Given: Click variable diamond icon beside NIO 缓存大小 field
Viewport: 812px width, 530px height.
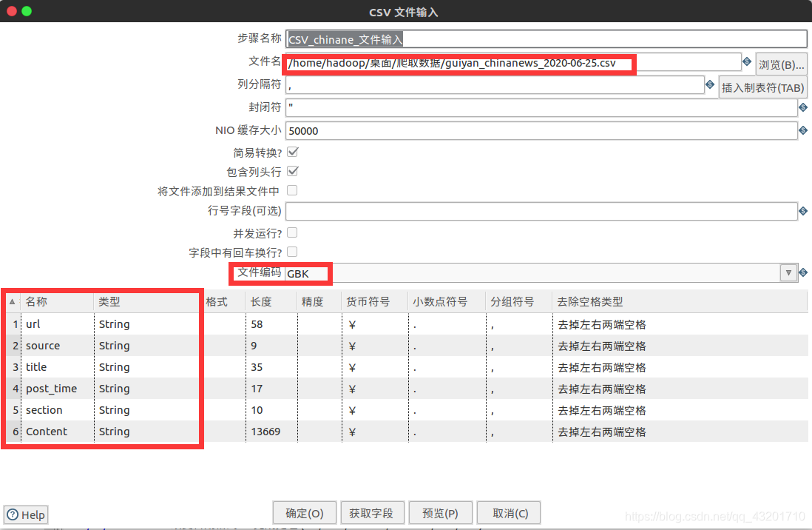Looking at the screenshot, I should tap(803, 130).
